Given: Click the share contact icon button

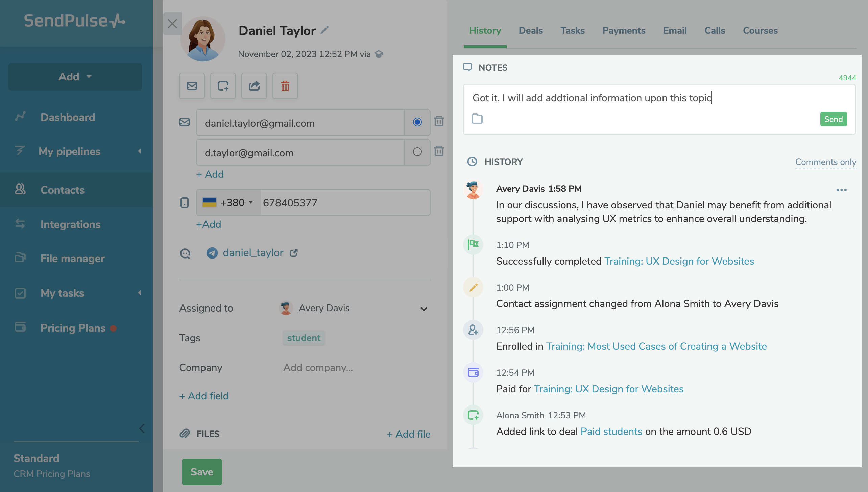Looking at the screenshot, I should point(254,86).
